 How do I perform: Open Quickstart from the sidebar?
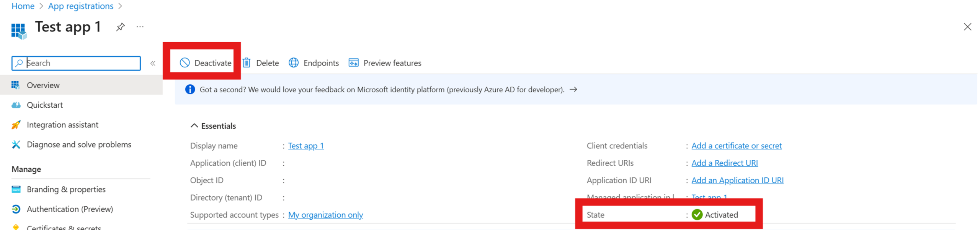[44, 105]
